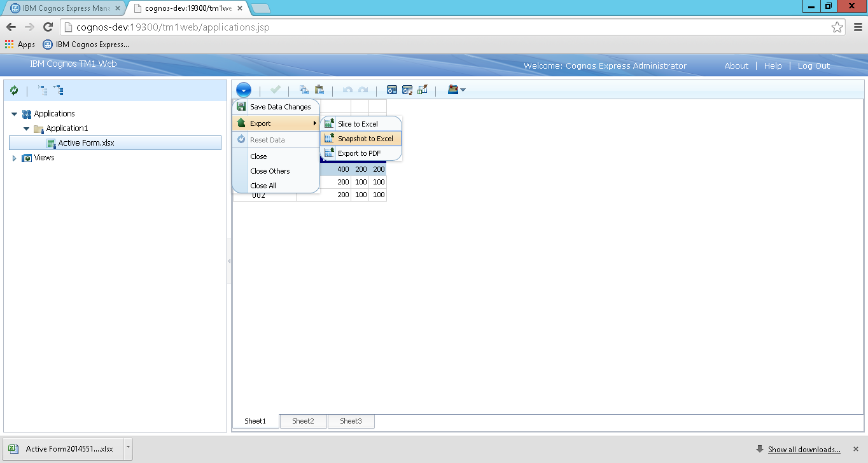The height and width of the screenshot is (463, 868).
Task: Select Views in the navigation tree
Action: pyautogui.click(x=44, y=158)
